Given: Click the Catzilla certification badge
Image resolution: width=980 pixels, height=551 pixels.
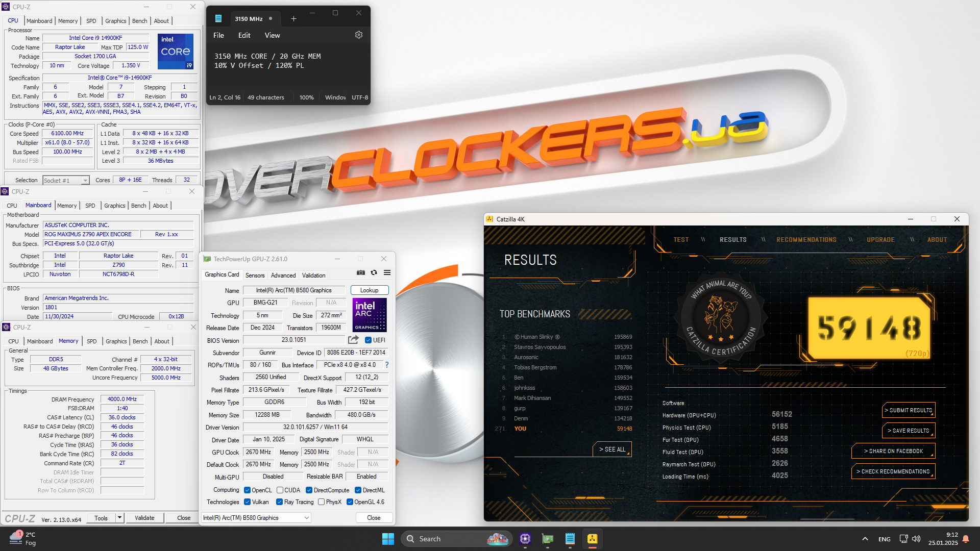Looking at the screenshot, I should (720, 318).
